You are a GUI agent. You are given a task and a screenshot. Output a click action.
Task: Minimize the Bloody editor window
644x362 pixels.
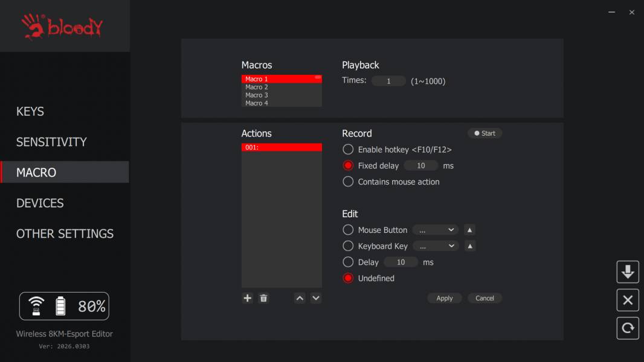point(611,12)
